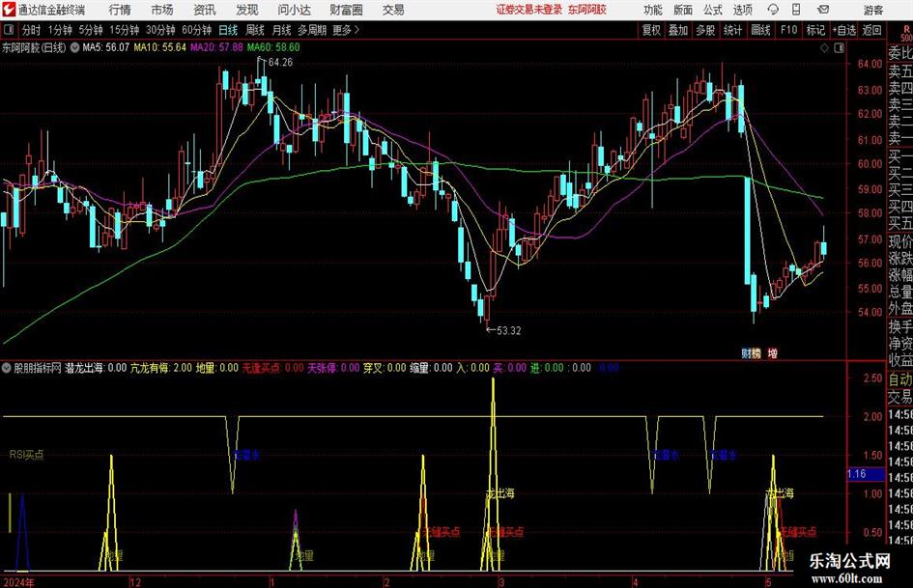Open the 发现 menu
The width and height of the screenshot is (913, 588).
[x=247, y=10]
